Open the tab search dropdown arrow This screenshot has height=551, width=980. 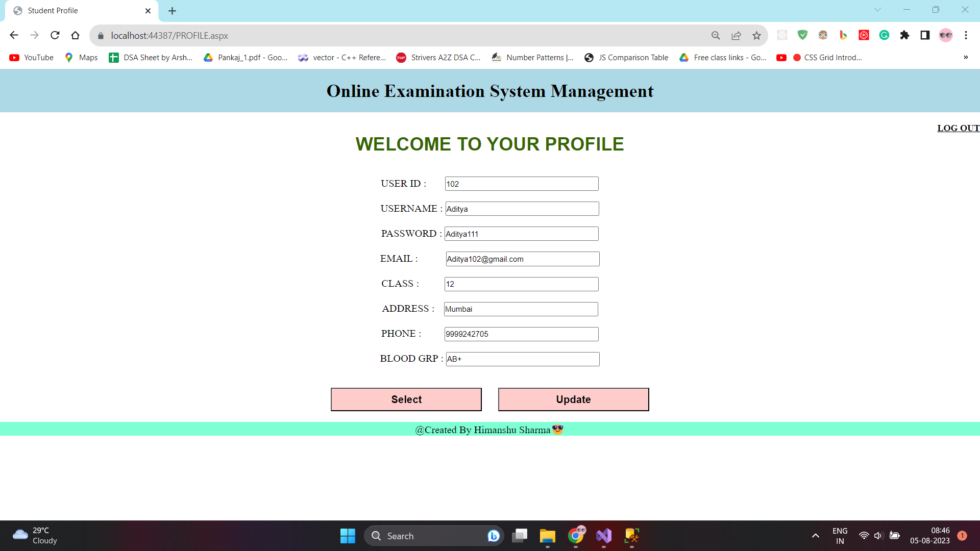click(877, 9)
